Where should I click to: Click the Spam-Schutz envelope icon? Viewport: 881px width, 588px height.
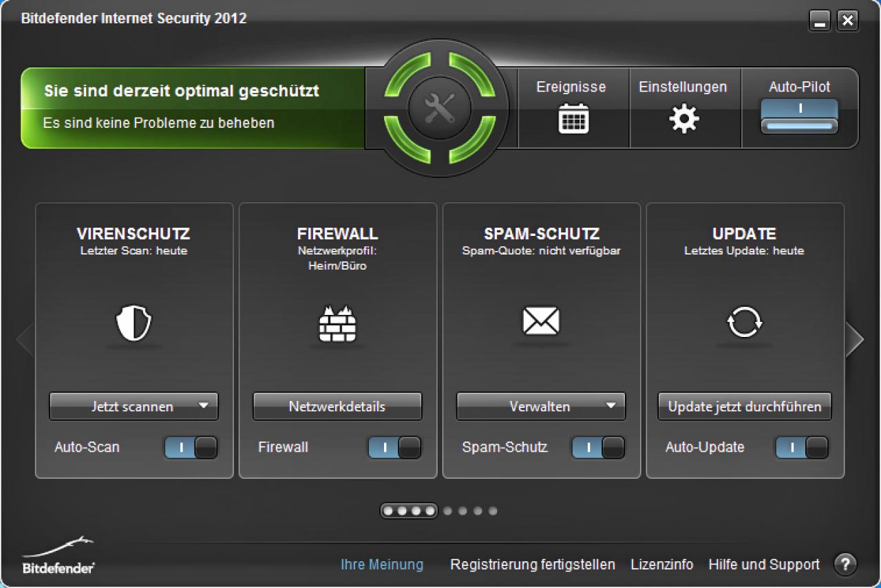[541, 321]
